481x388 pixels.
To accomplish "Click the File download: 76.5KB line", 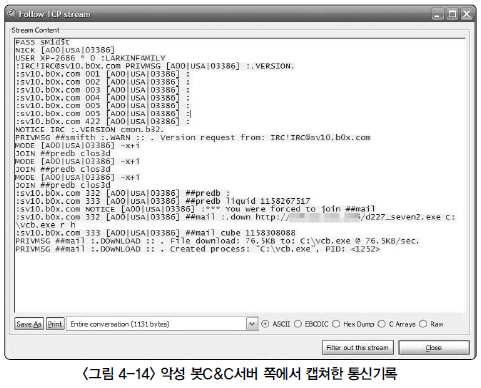I will pyautogui.click(x=217, y=241).
